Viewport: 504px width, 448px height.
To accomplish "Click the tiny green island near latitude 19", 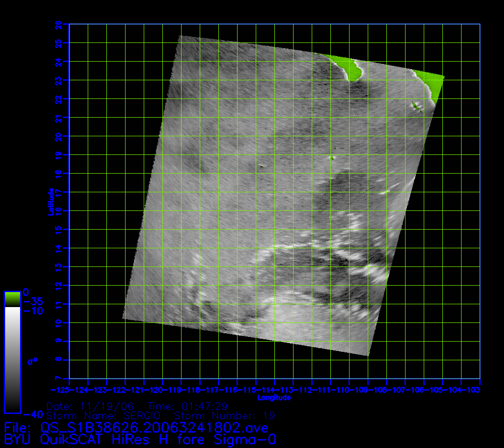I will coord(332,158).
